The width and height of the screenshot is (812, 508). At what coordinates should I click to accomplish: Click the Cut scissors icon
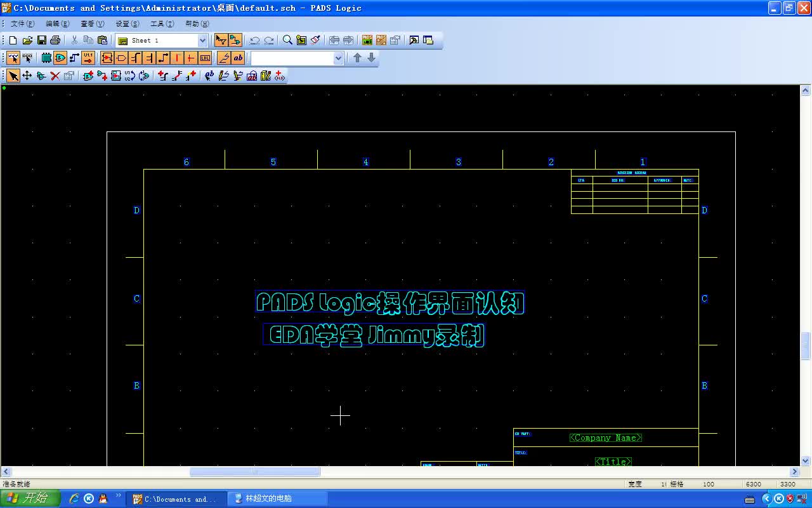pos(74,40)
